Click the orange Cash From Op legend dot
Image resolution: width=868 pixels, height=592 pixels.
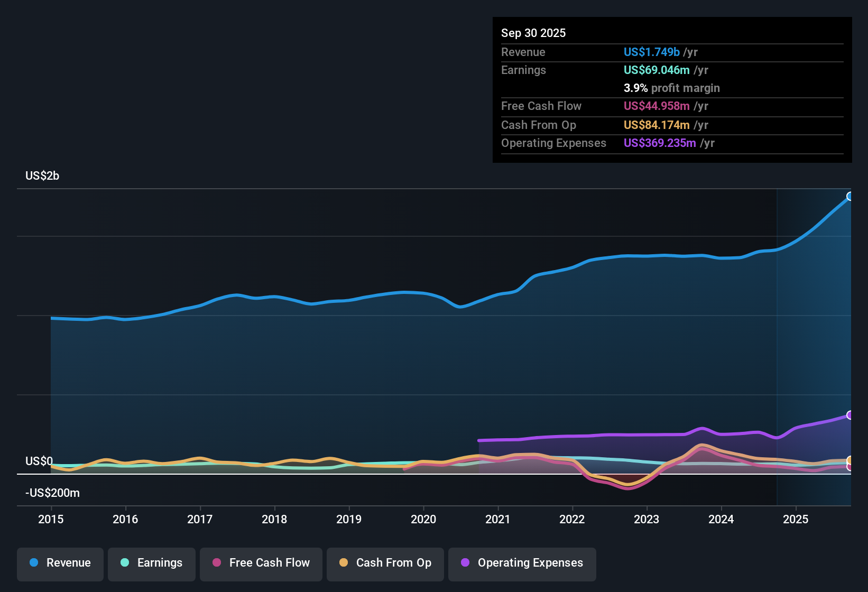click(x=344, y=563)
